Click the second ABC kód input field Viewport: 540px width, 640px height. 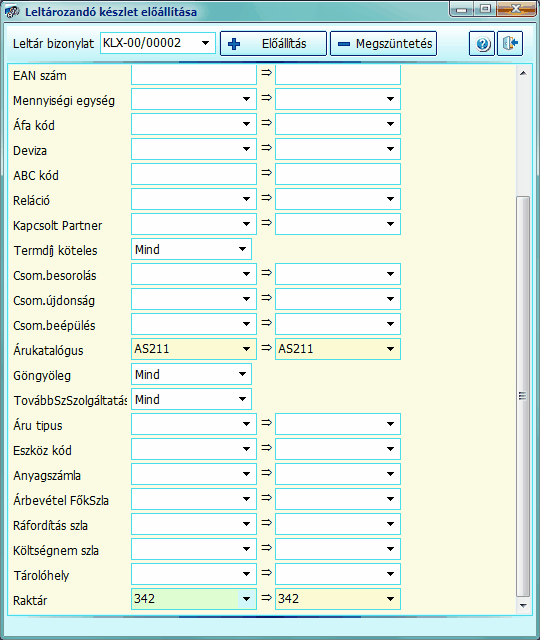click(338, 174)
